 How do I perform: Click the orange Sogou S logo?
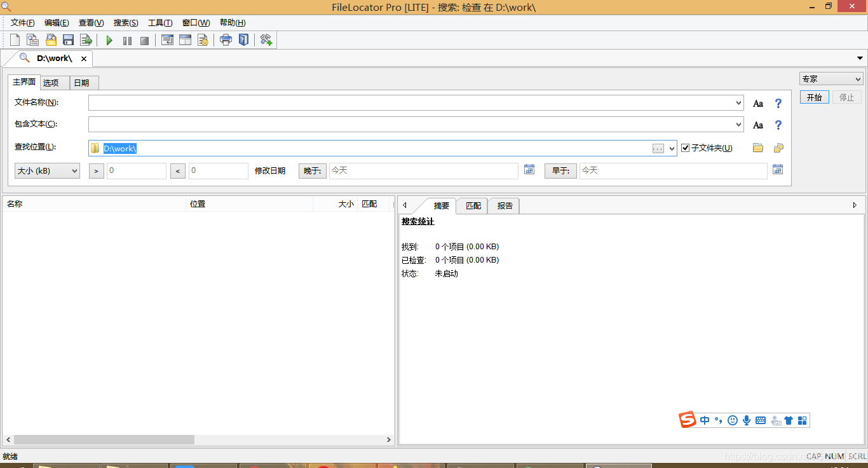[688, 420]
